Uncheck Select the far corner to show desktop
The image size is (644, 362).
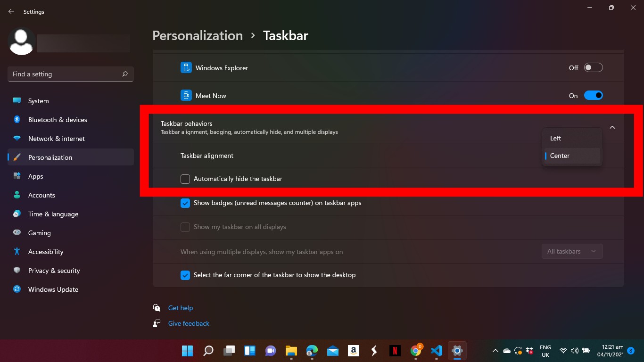[185, 275]
